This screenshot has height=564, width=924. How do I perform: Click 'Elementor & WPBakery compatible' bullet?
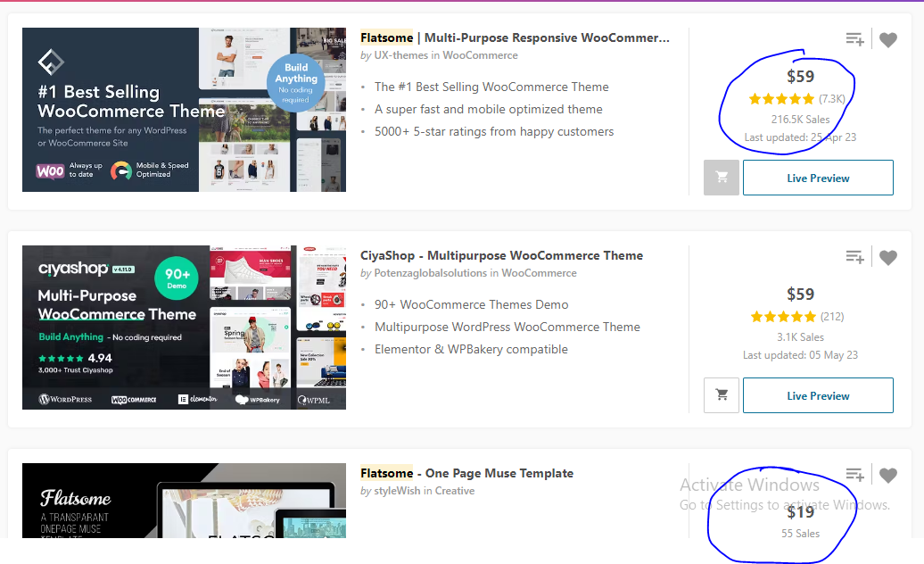[472, 350]
